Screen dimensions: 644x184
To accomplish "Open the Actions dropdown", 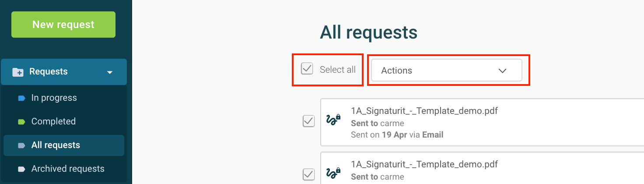I will [447, 70].
